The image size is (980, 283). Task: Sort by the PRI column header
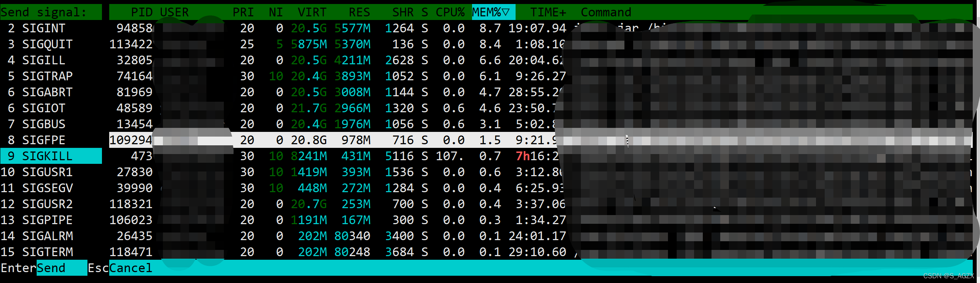(x=243, y=12)
